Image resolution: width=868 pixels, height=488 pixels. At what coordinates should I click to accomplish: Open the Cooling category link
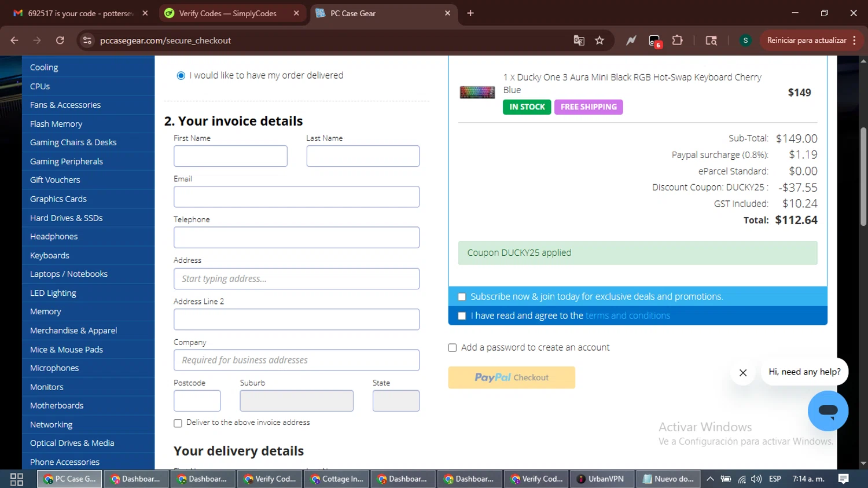pyautogui.click(x=44, y=67)
